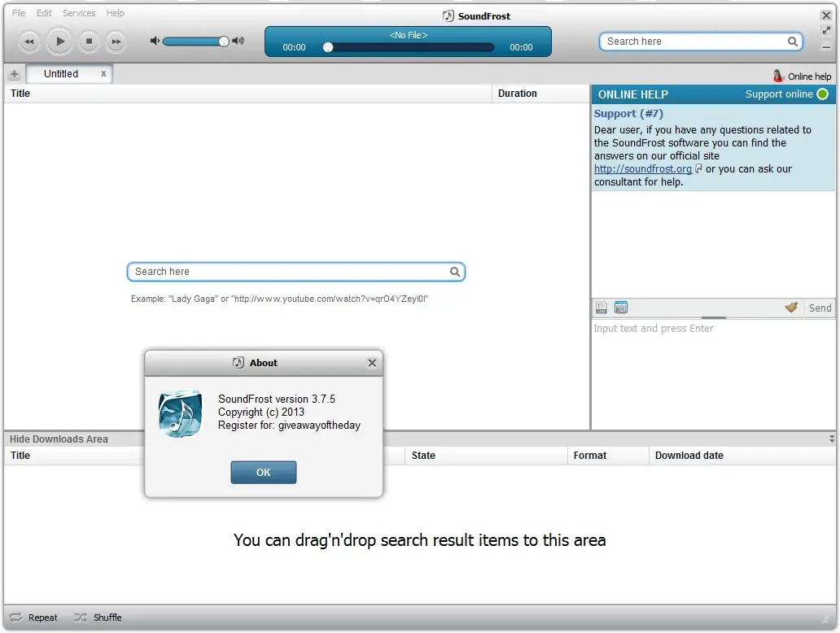Screen dimensions: 840x633
Task: Open the File menu
Action: (x=19, y=13)
